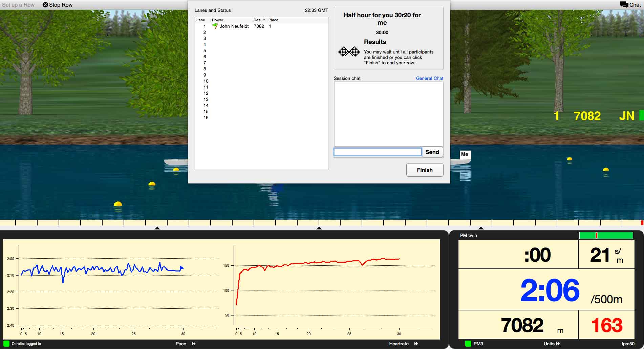Viewport: 644px width, 349px height.
Task: Click the 30:00 workout duration label
Action: coord(382,32)
